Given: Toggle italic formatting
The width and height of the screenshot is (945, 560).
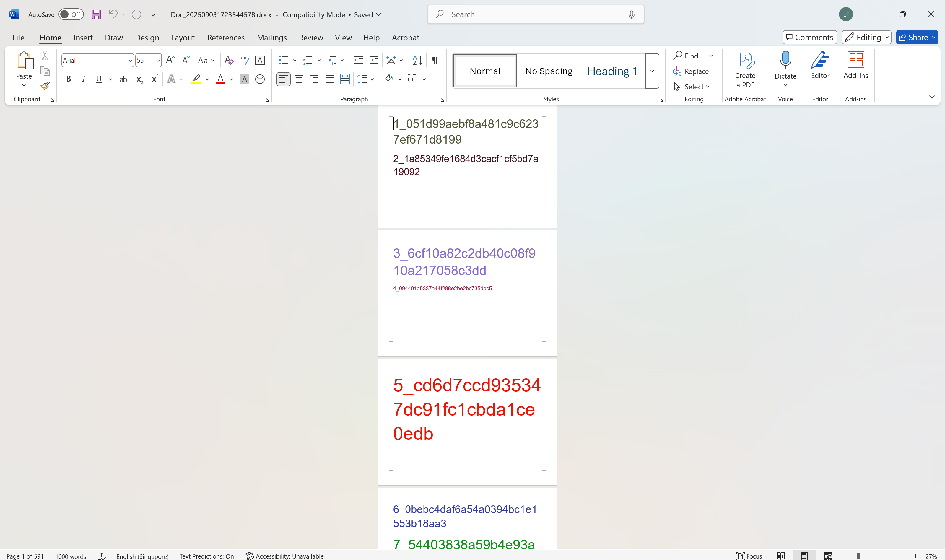Looking at the screenshot, I should point(83,79).
